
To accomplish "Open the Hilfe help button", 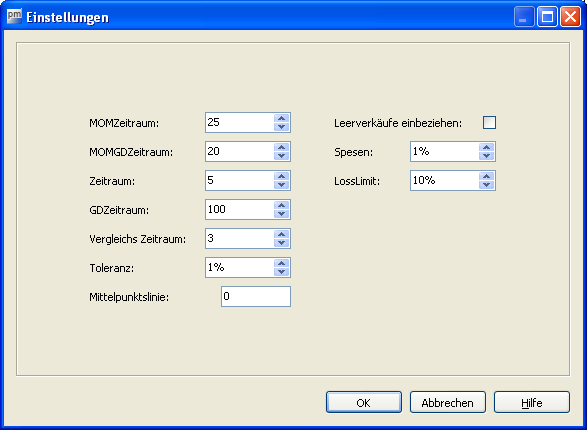I will coord(532,402).
